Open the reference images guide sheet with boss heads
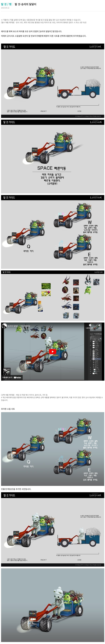 click(x=52, y=296)
